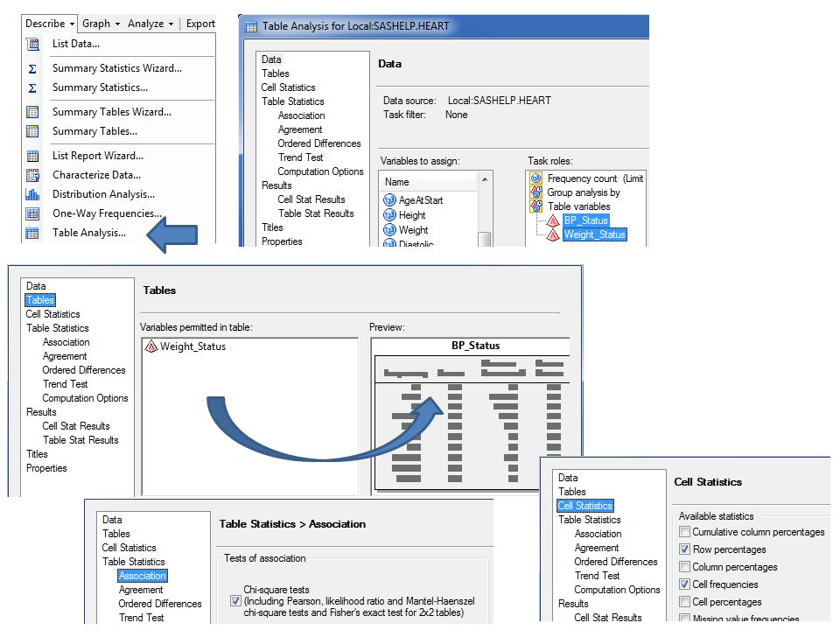Viewport: 840px width, 630px height.
Task: Select Data in the top window's navigation list
Action: point(271,59)
